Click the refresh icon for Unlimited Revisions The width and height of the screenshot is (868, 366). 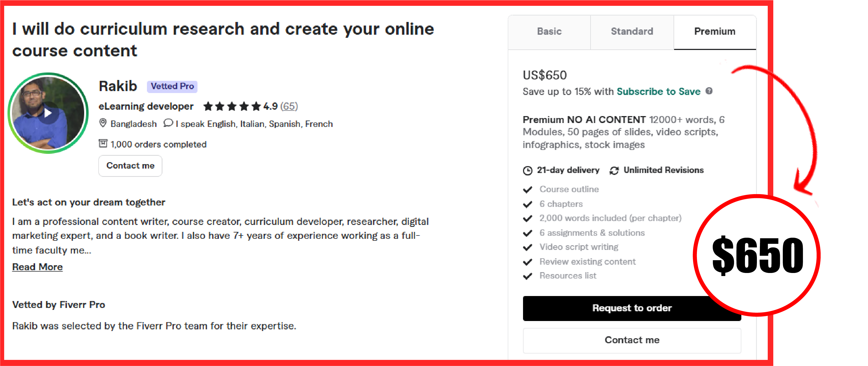[x=614, y=171]
